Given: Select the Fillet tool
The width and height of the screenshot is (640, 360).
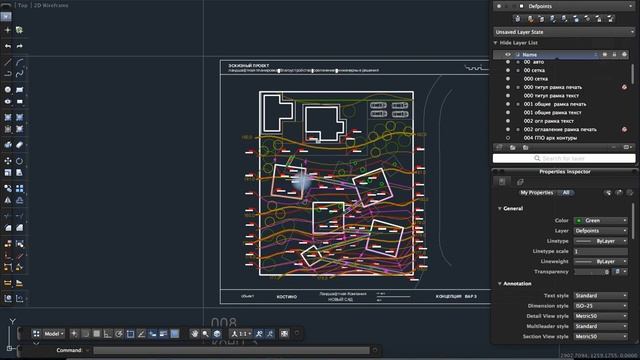Looking at the screenshot, I should pyautogui.click(x=8, y=228).
